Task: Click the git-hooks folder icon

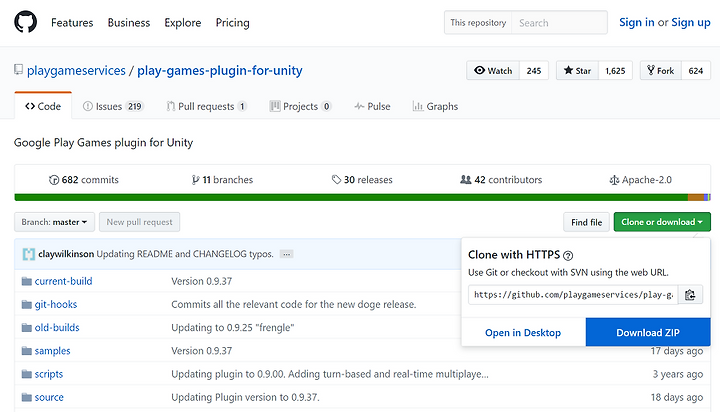Action: coord(27,305)
